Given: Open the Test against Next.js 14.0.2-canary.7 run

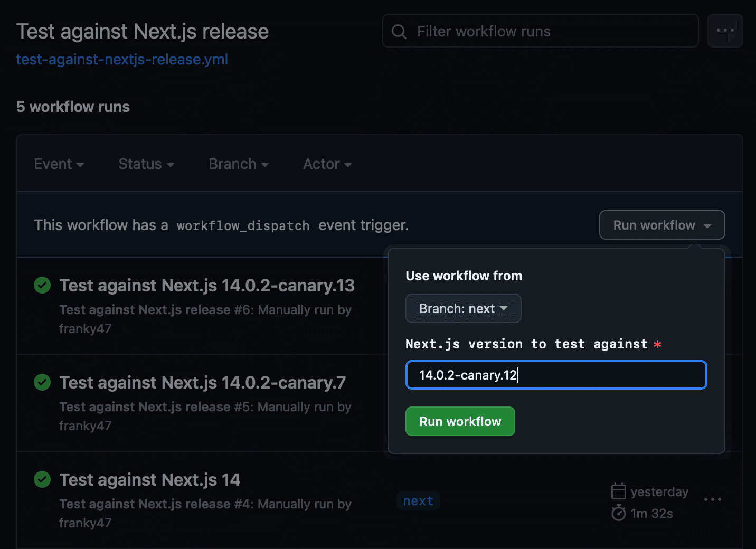Looking at the screenshot, I should 202,382.
